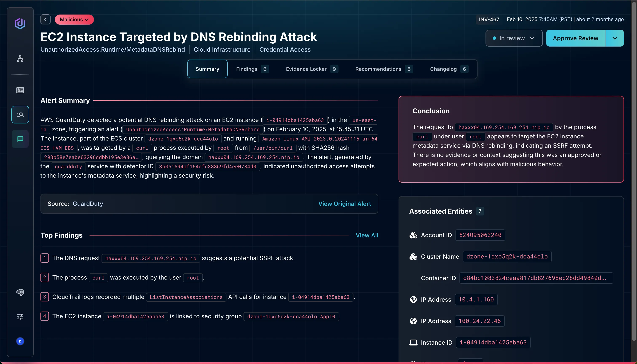This screenshot has height=364, width=637.
Task: Click the app logo icon in sidebar
Action: [20, 24]
